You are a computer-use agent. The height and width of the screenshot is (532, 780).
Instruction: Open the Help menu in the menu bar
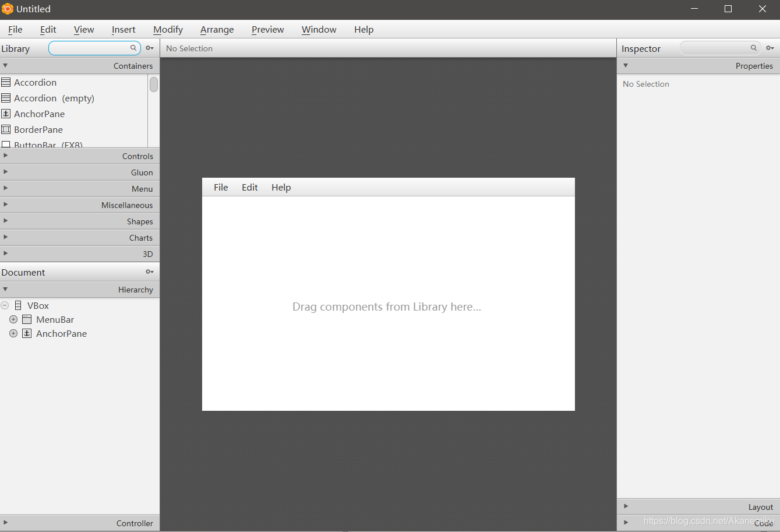click(364, 29)
